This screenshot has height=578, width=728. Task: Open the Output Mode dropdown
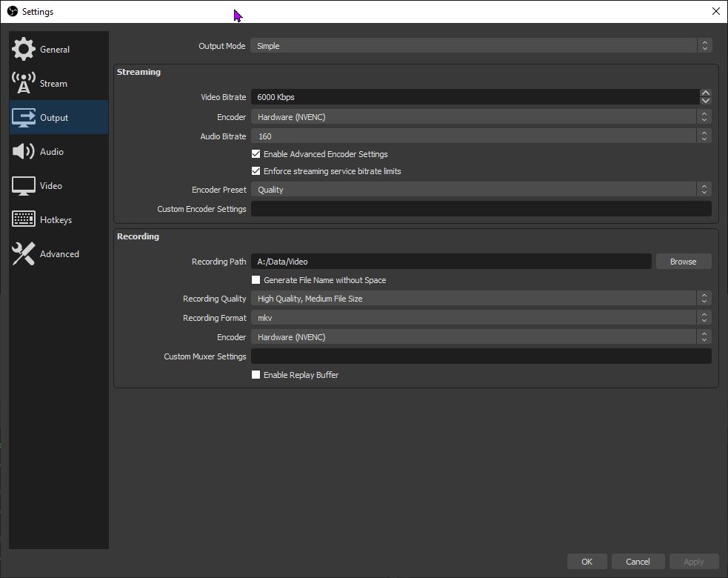[480, 46]
